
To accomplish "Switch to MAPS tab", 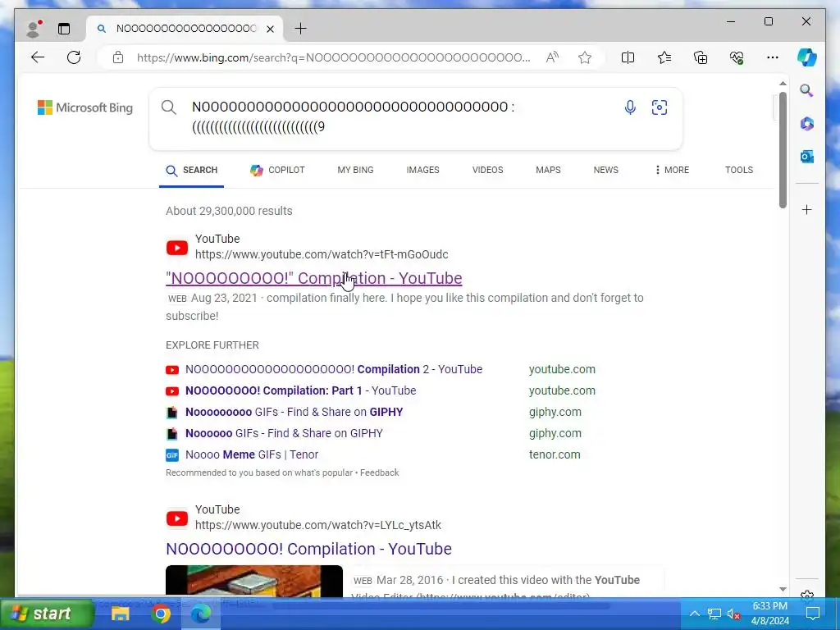I will [548, 170].
